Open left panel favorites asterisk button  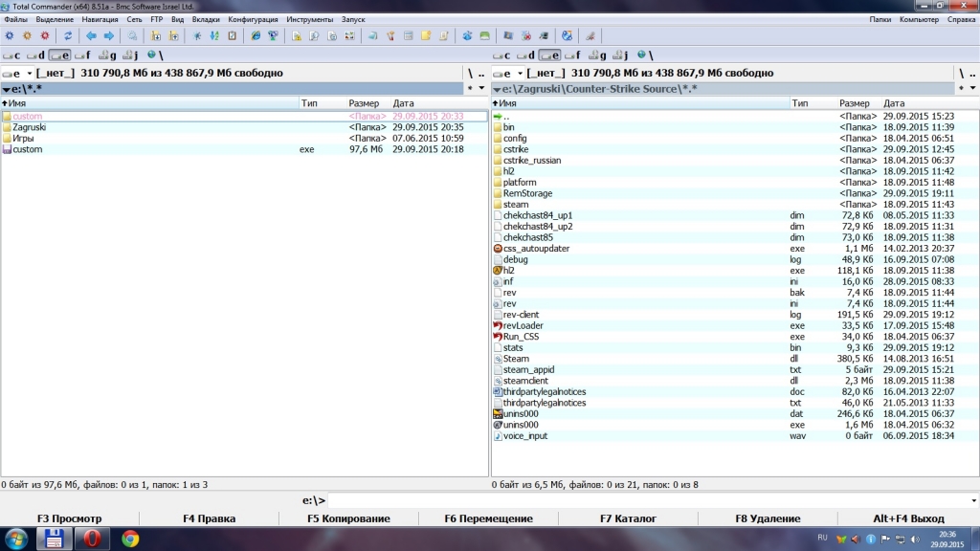(470, 88)
